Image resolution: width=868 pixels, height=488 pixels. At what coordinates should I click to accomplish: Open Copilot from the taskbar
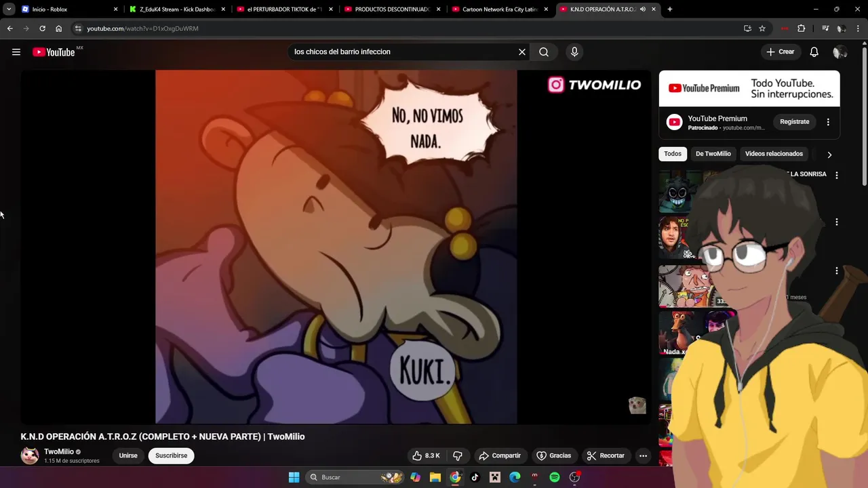415,477
